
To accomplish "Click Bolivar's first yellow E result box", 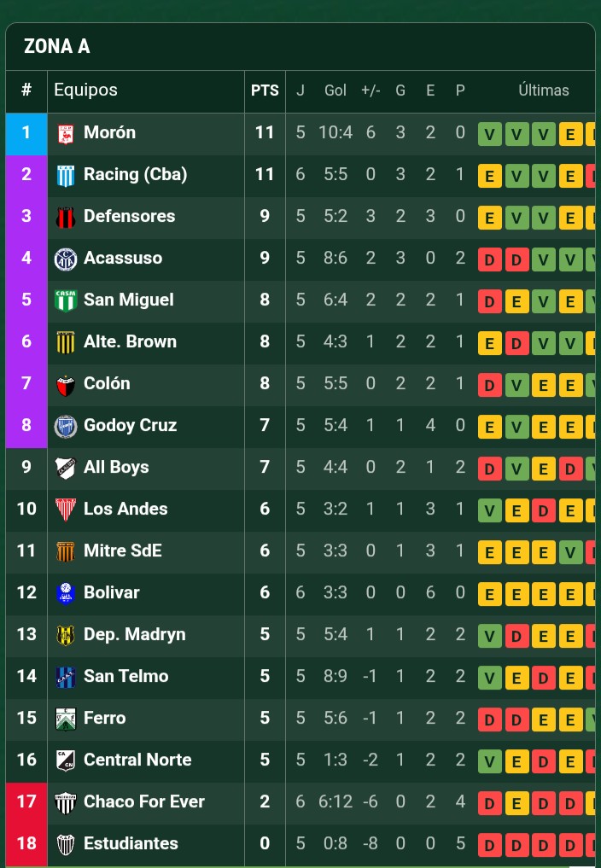I will (x=489, y=594).
